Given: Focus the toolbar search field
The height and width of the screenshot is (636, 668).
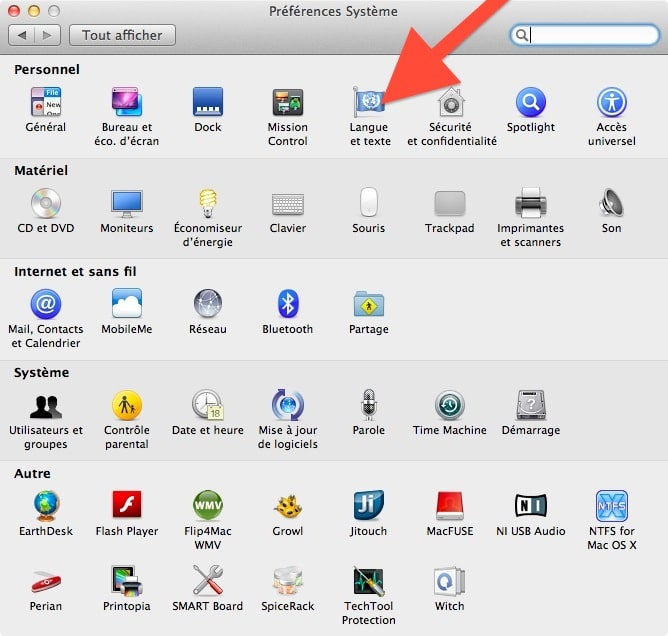Looking at the screenshot, I should click(x=584, y=35).
